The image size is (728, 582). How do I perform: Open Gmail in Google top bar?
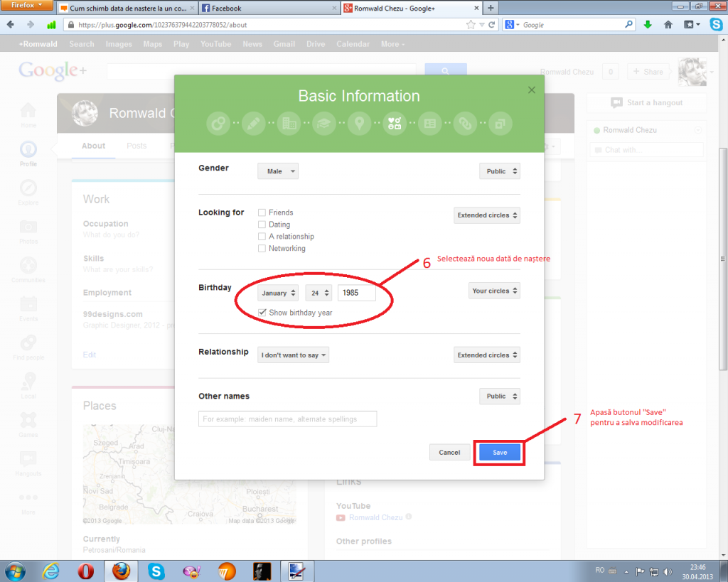pos(284,44)
